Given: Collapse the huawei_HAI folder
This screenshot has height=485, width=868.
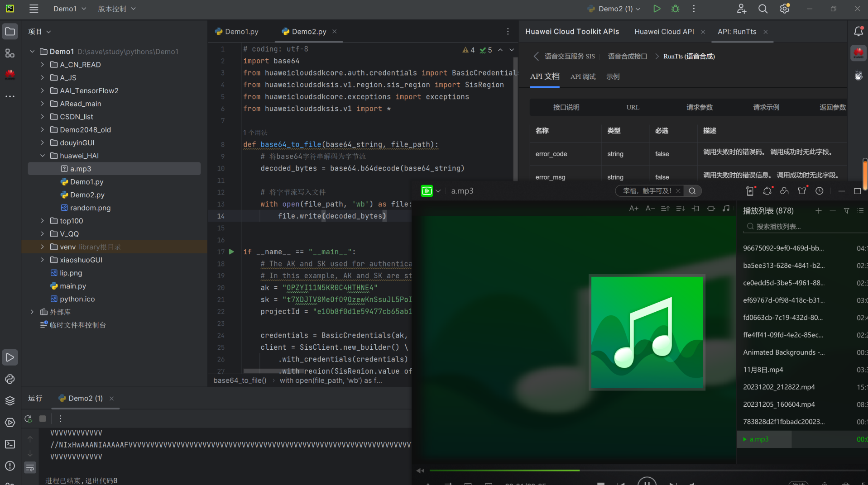Looking at the screenshot, I should pyautogui.click(x=42, y=156).
